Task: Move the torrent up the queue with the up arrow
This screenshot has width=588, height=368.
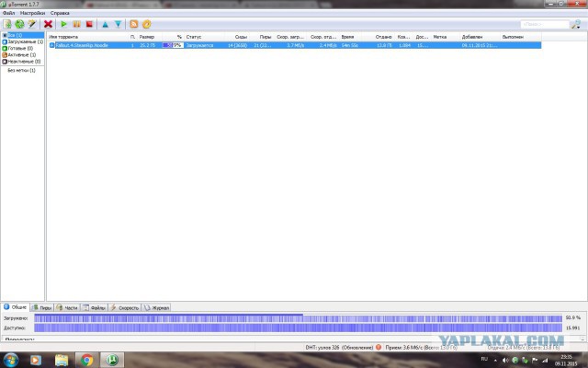Action: click(x=106, y=24)
